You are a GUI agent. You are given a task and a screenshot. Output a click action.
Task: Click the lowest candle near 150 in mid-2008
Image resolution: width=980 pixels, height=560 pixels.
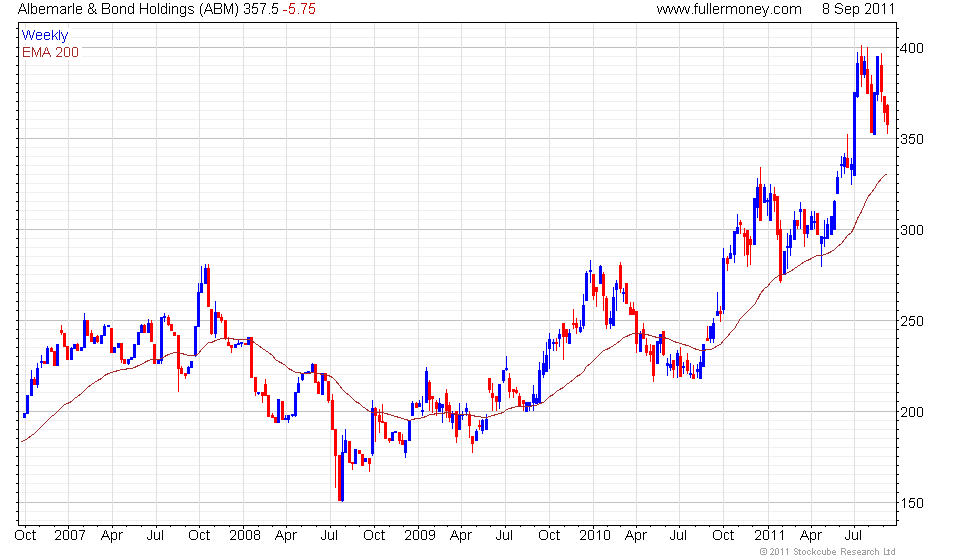340,480
